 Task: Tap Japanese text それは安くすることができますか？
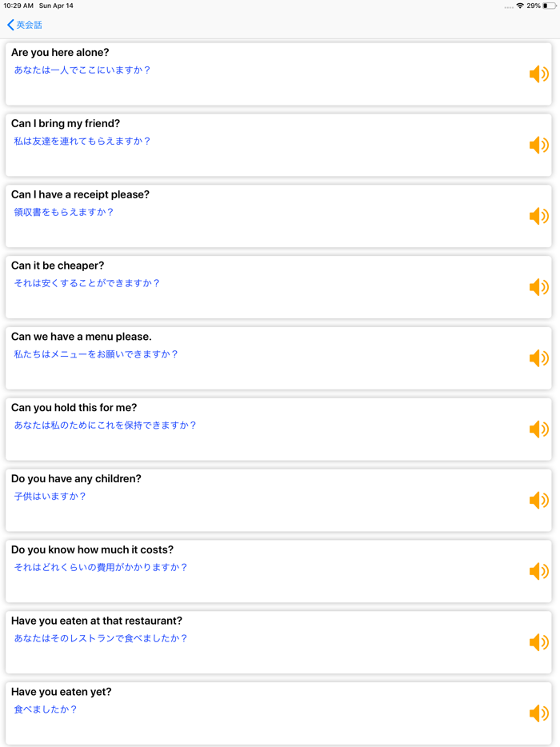[87, 283]
